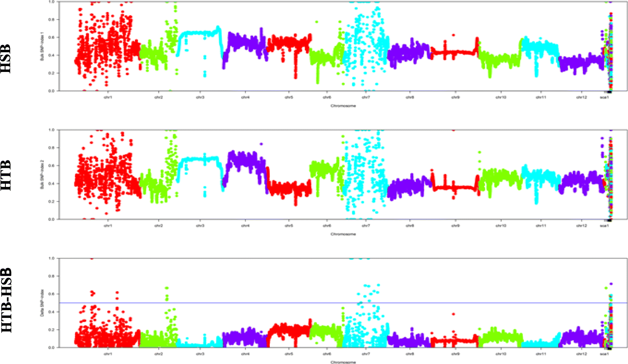628x364 pixels.
Task: Click chr1 label under the HSB plot
Action: (x=108, y=97)
